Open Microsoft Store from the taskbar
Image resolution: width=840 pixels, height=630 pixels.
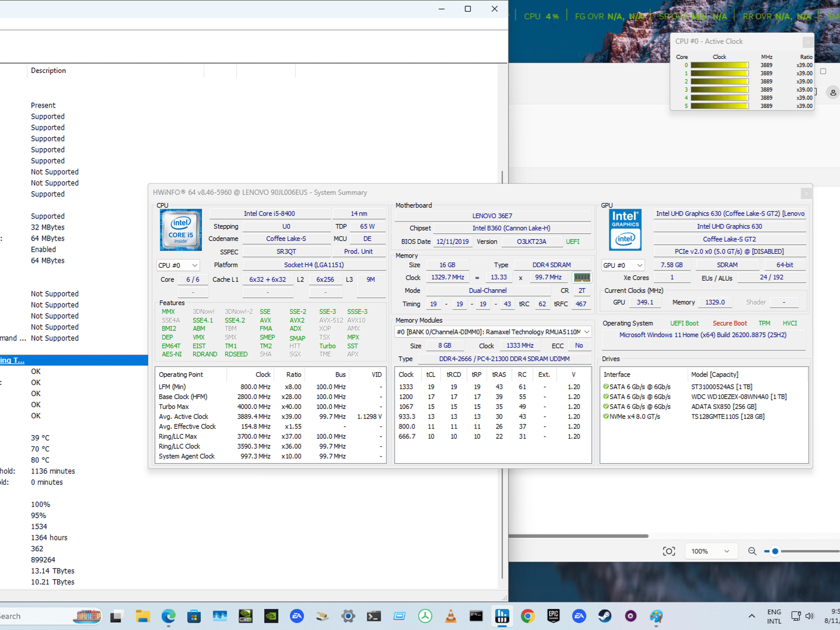tap(194, 616)
